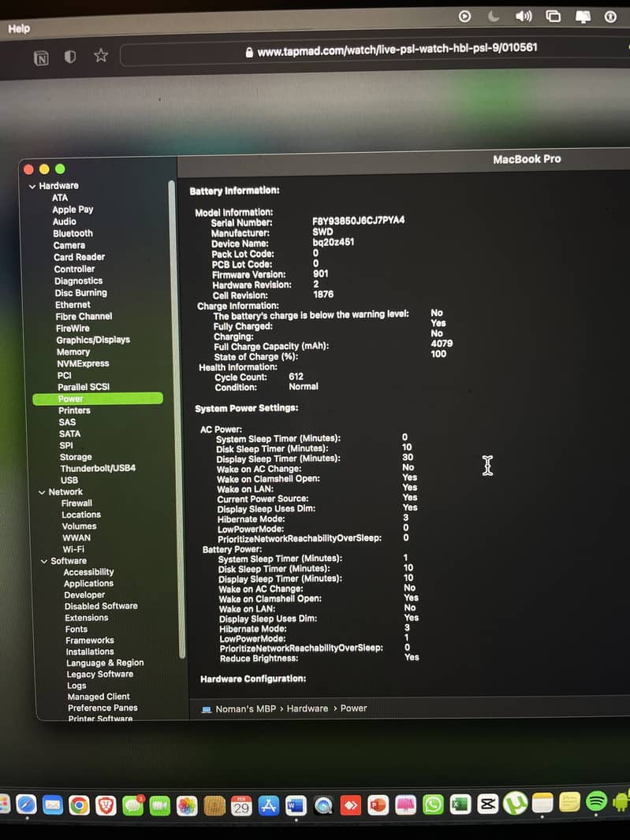
Task: Launch Spotify from the dock
Action: coord(597,802)
